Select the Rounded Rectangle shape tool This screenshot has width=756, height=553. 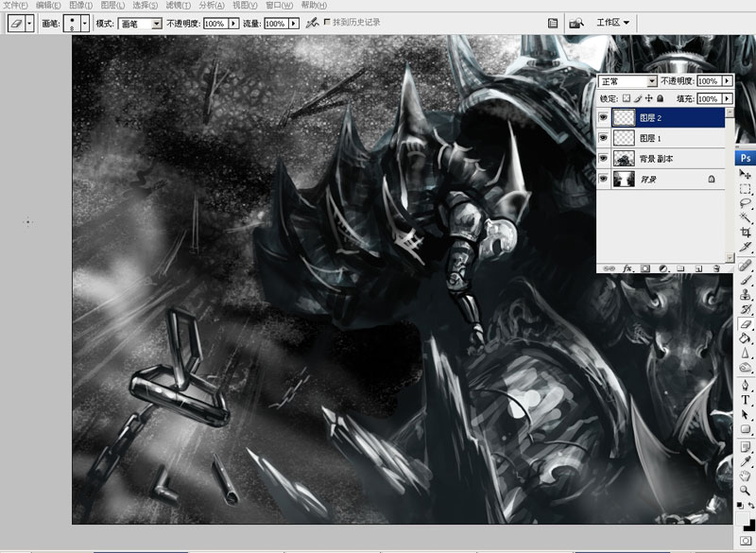746,429
